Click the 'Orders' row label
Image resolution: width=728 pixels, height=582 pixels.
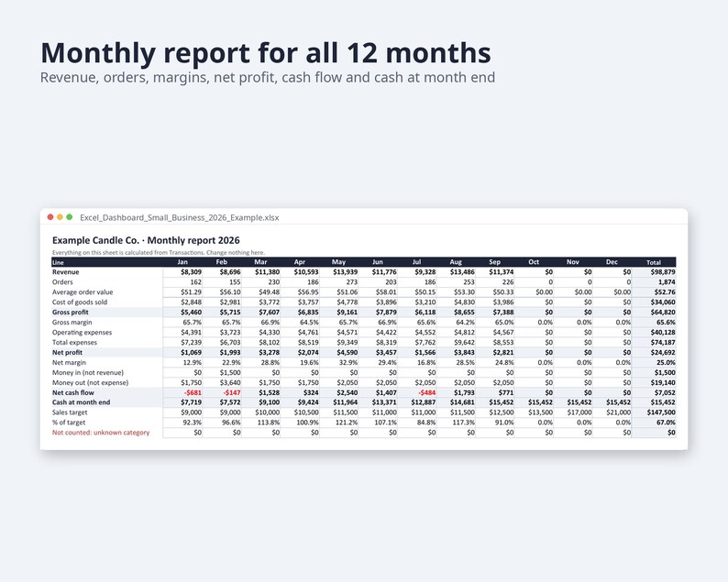pyautogui.click(x=62, y=282)
